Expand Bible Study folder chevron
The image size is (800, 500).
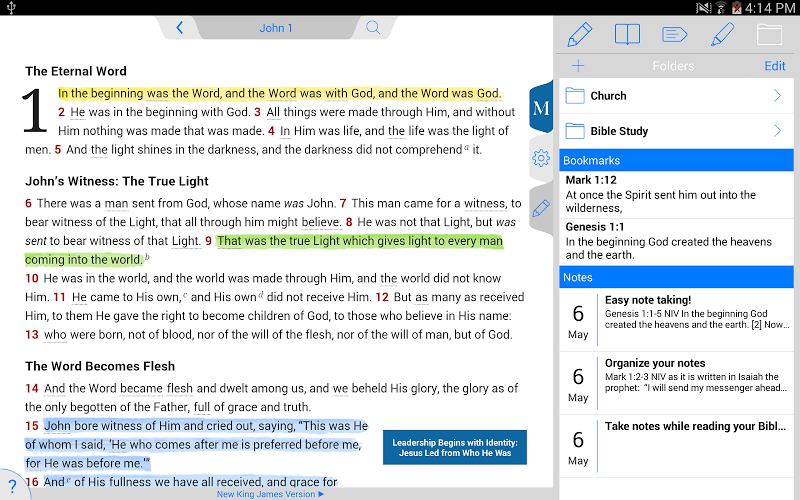(x=778, y=131)
